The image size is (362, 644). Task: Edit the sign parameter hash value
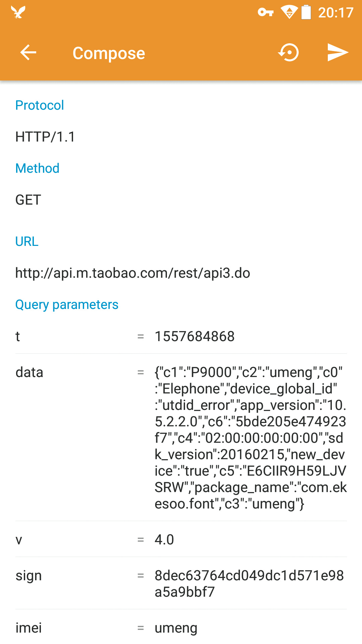coord(249,584)
